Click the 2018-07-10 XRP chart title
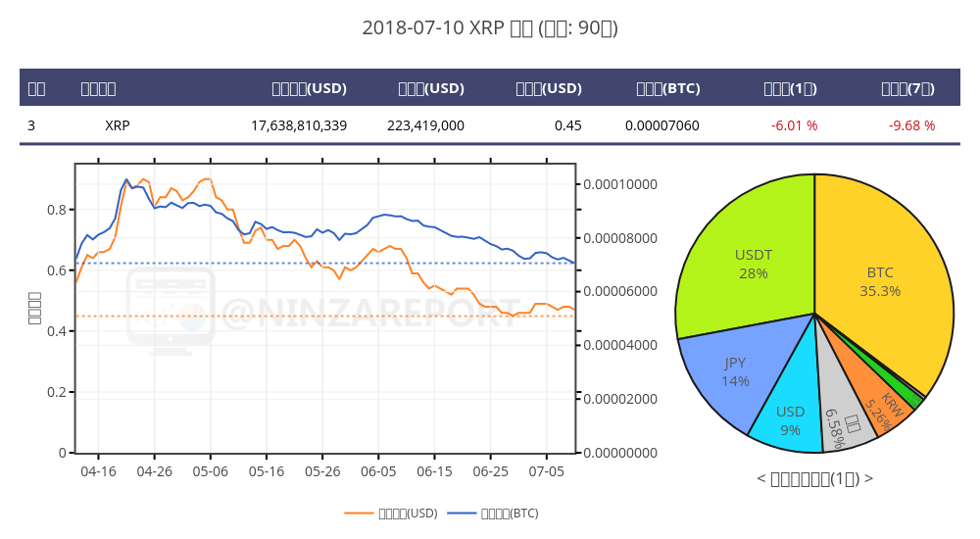 [490, 28]
